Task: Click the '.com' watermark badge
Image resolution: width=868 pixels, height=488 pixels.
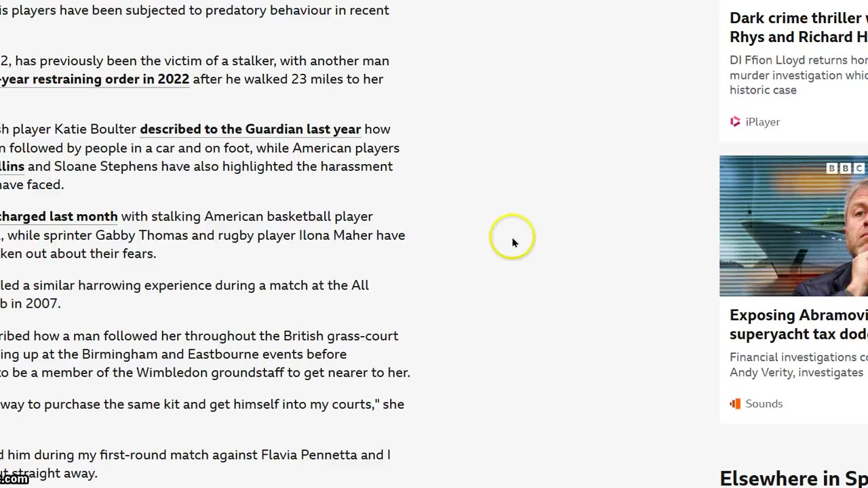Action: pos(14,479)
